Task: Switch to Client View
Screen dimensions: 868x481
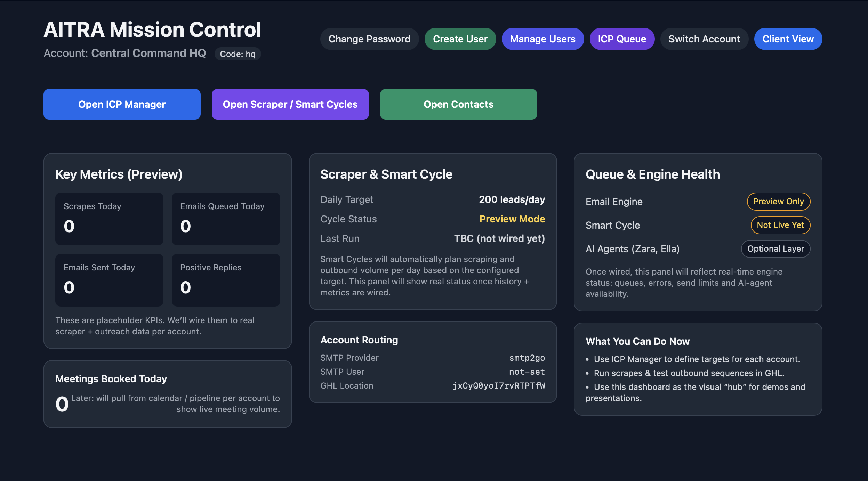Action: (788, 39)
